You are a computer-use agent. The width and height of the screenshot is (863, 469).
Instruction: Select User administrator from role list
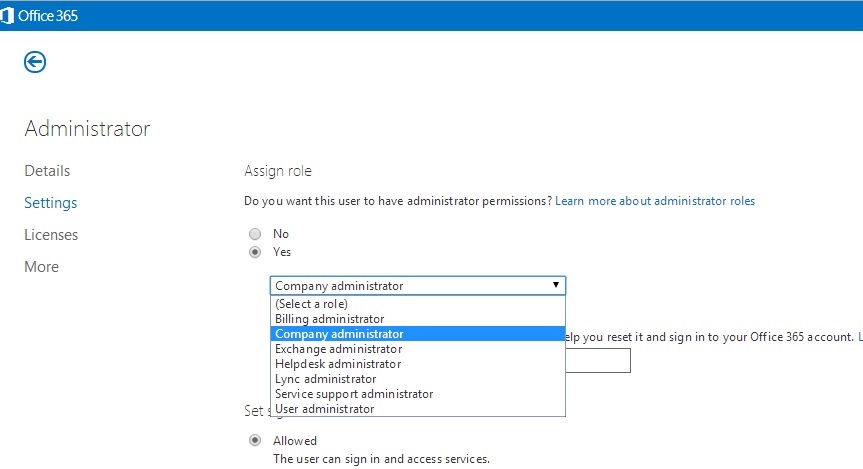point(324,409)
